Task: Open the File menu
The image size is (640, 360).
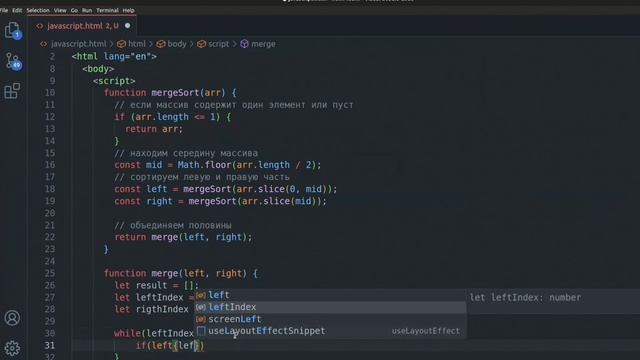Action: point(4,10)
